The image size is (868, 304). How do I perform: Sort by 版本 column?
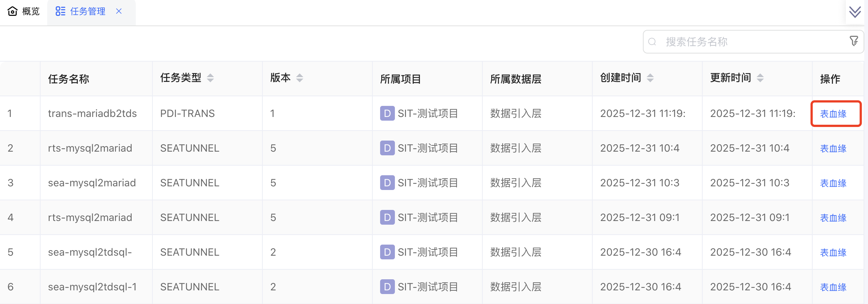tap(299, 78)
